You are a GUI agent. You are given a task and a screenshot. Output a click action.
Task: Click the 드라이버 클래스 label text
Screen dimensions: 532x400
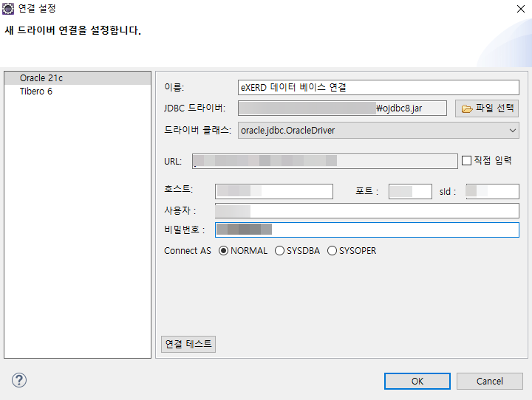click(197, 130)
